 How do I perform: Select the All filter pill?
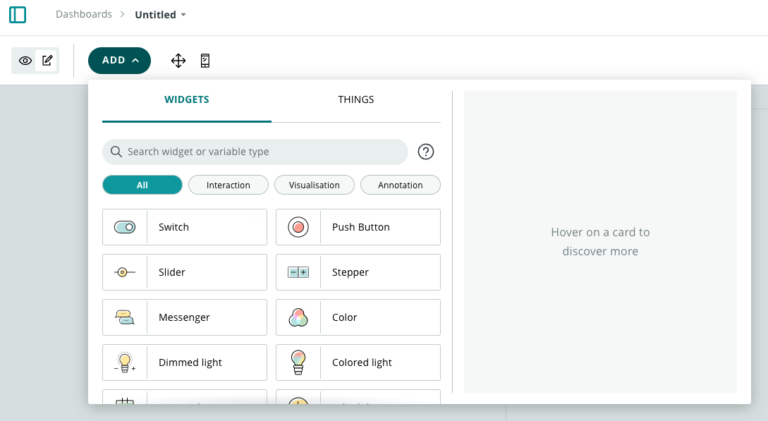click(142, 185)
